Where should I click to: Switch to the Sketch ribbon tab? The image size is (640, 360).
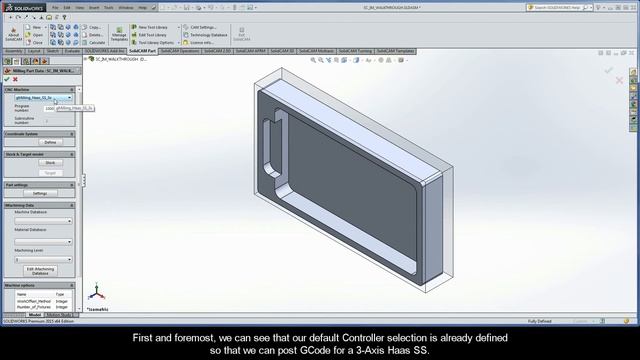click(x=52, y=51)
